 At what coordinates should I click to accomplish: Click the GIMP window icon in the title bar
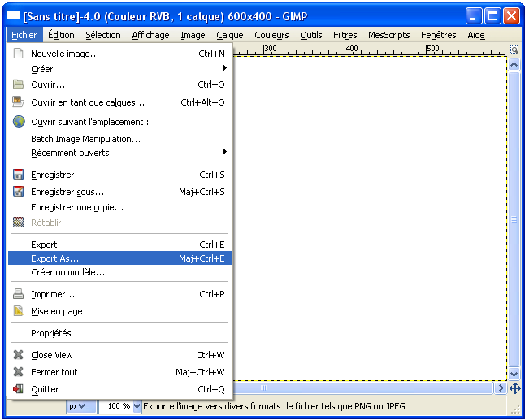14,15
